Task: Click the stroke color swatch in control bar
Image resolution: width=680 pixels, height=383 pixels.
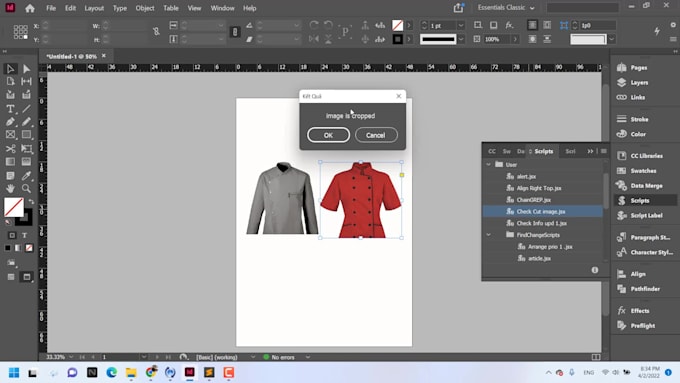Action: (398, 39)
